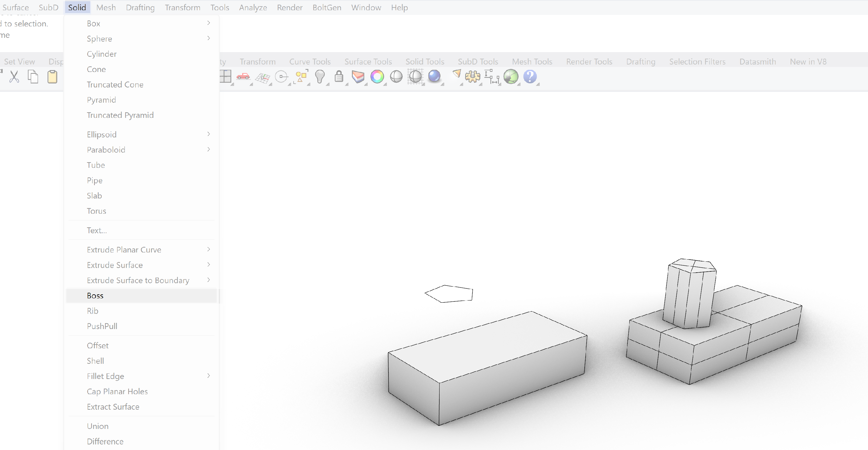Click the Torus solid primitive option
The image size is (868, 450).
[96, 211]
